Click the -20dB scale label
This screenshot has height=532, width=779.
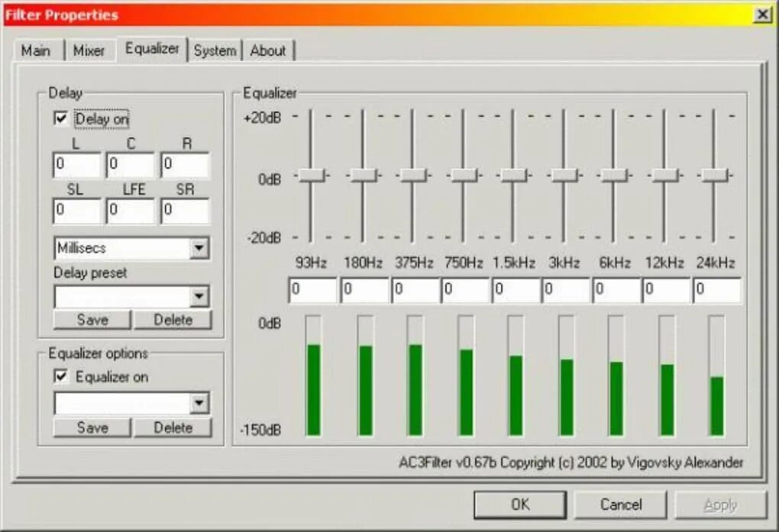point(264,238)
